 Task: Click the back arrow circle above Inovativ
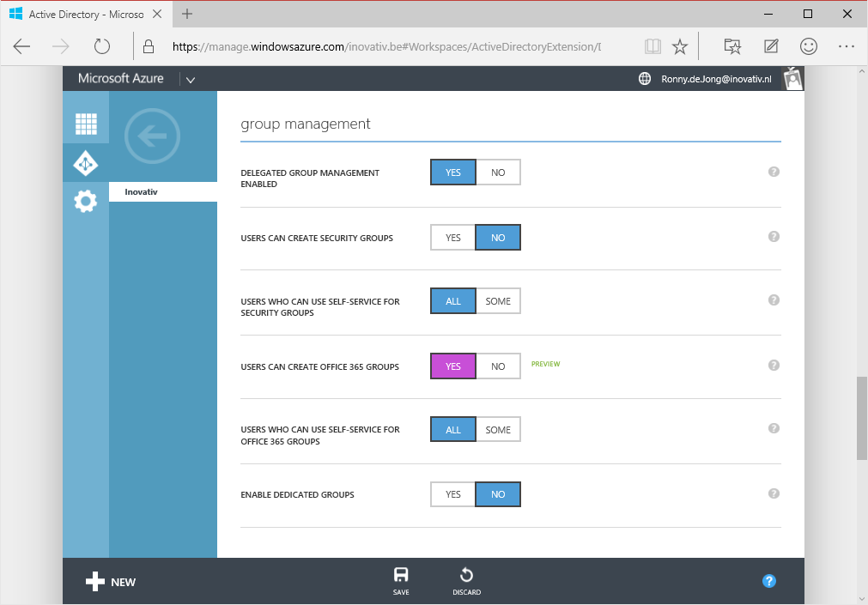pos(152,136)
